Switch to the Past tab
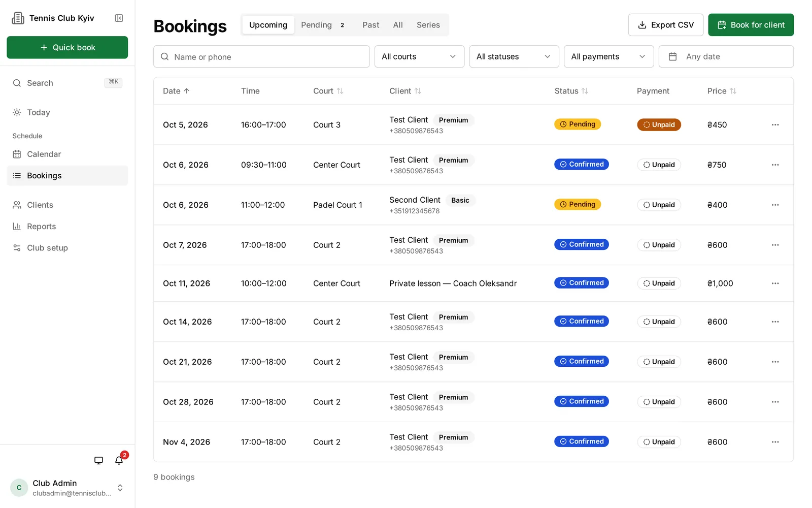Image resolution: width=812 pixels, height=508 pixels. click(x=370, y=25)
